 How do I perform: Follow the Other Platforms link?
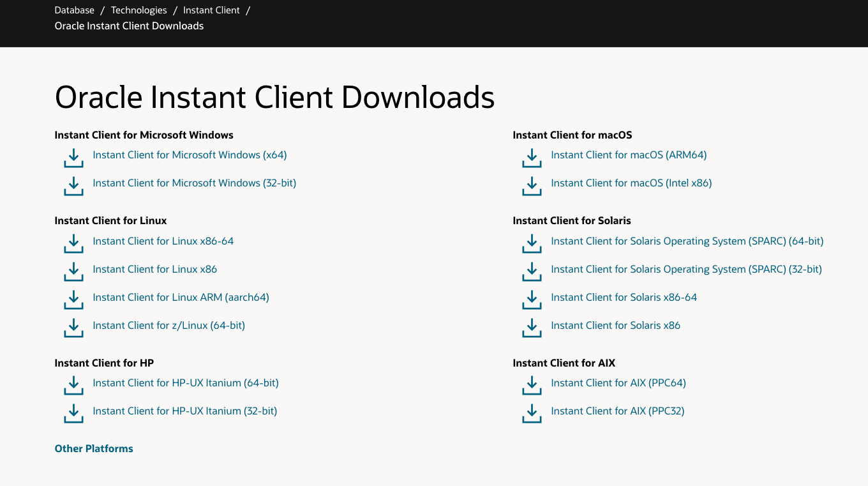click(94, 448)
